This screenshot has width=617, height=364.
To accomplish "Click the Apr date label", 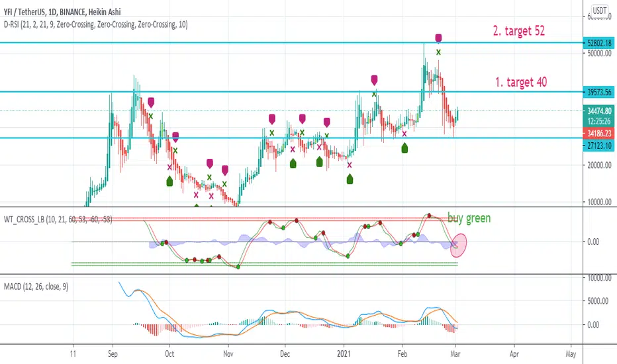I will click(x=514, y=354).
